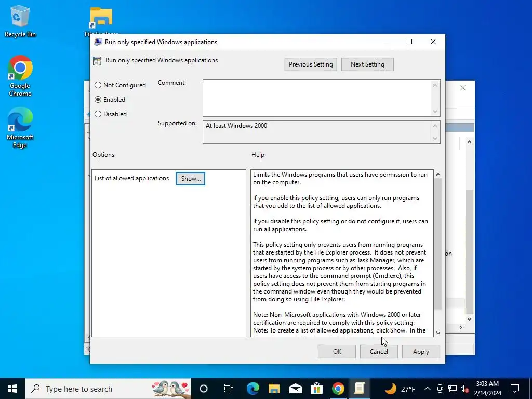Open the weather widget showing 27°F

(400, 389)
